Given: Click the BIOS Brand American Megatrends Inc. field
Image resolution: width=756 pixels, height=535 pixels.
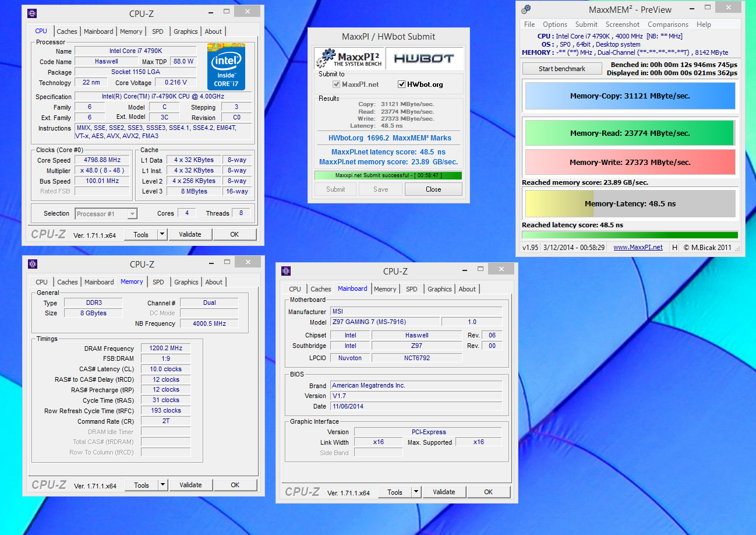Looking at the screenshot, I should coord(416,385).
